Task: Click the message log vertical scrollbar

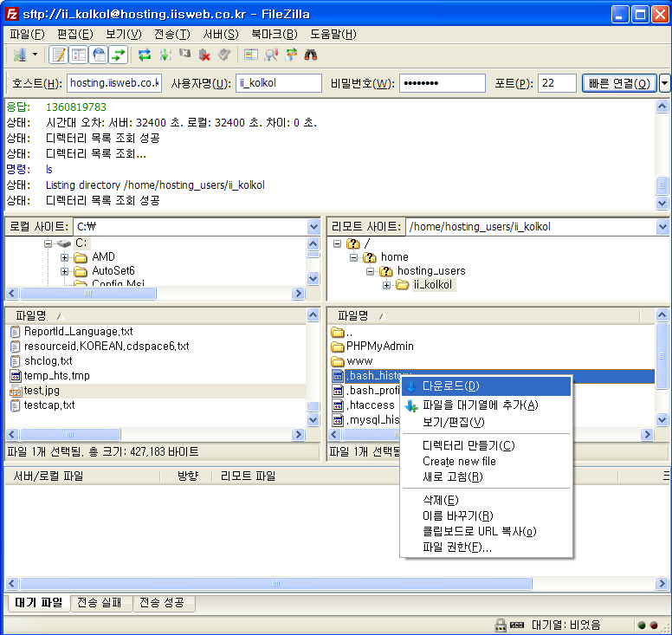Action: point(662,154)
